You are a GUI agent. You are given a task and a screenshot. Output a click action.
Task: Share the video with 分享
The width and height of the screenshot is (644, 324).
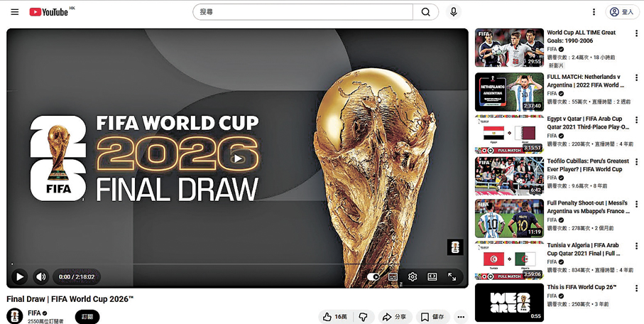coord(394,317)
